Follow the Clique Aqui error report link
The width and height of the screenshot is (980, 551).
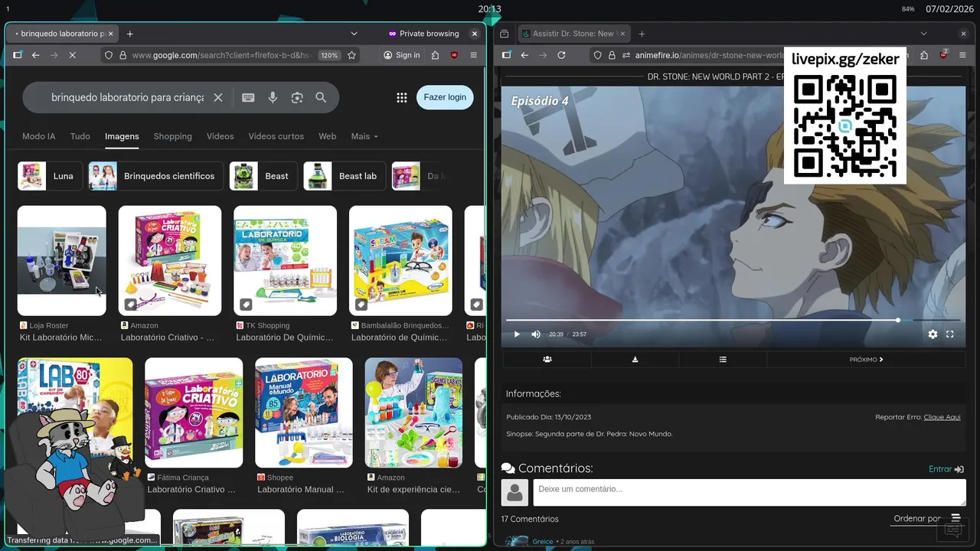point(942,417)
